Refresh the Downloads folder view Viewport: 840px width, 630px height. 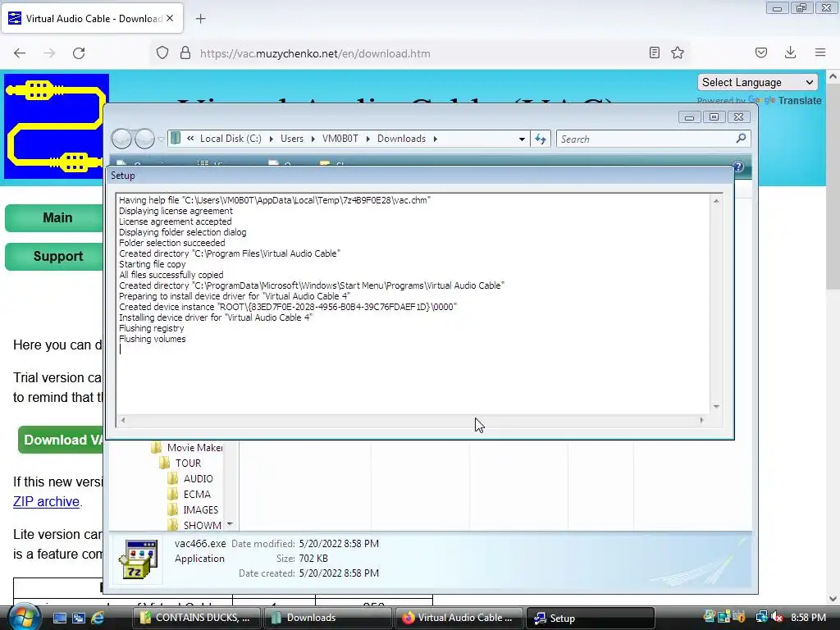[541, 139]
